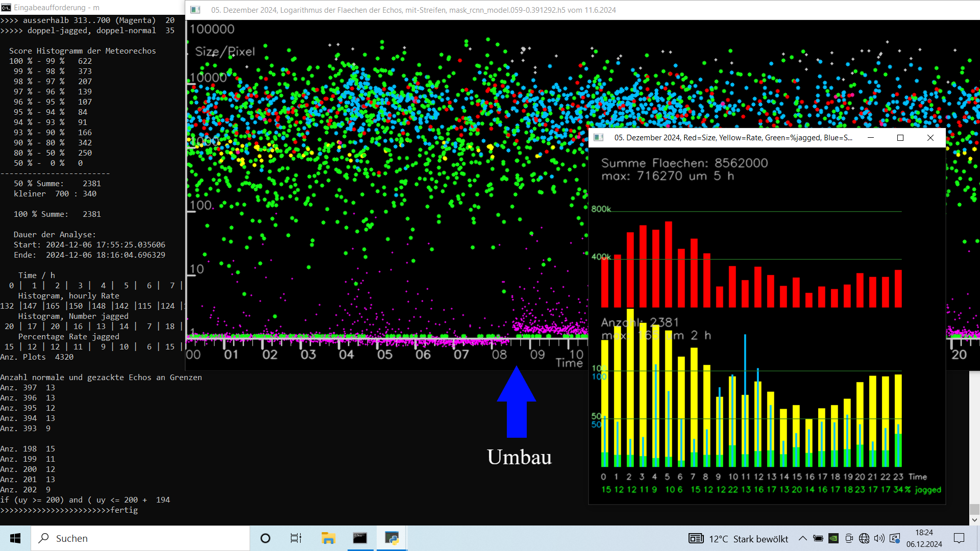Click the 400k axis label in histogram
This screenshot has height=551, width=980.
click(x=601, y=257)
